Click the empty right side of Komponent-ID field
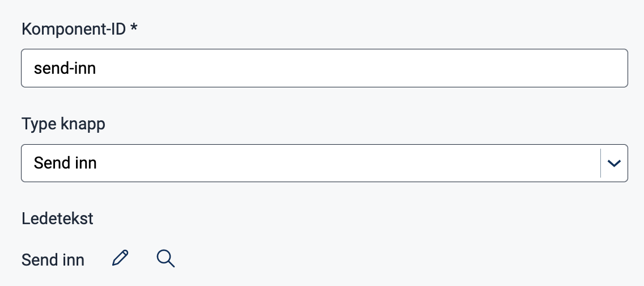This screenshot has width=644, height=286. (x=510, y=68)
